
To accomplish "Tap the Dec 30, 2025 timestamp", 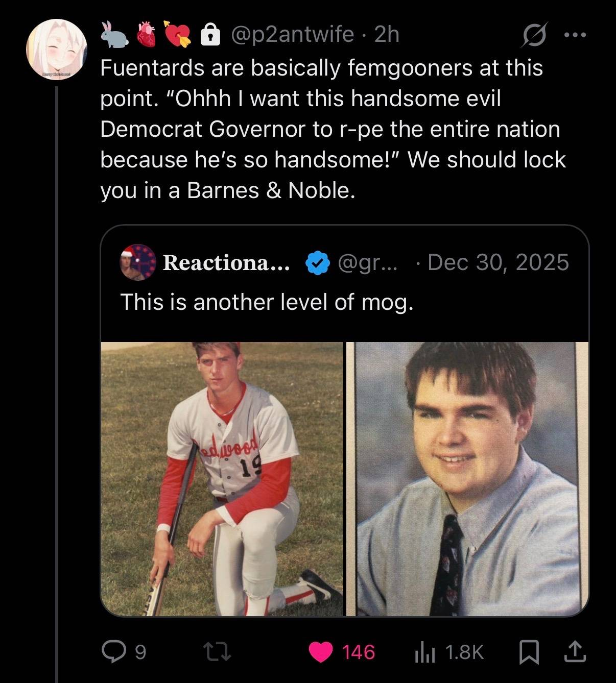I will point(498,262).
